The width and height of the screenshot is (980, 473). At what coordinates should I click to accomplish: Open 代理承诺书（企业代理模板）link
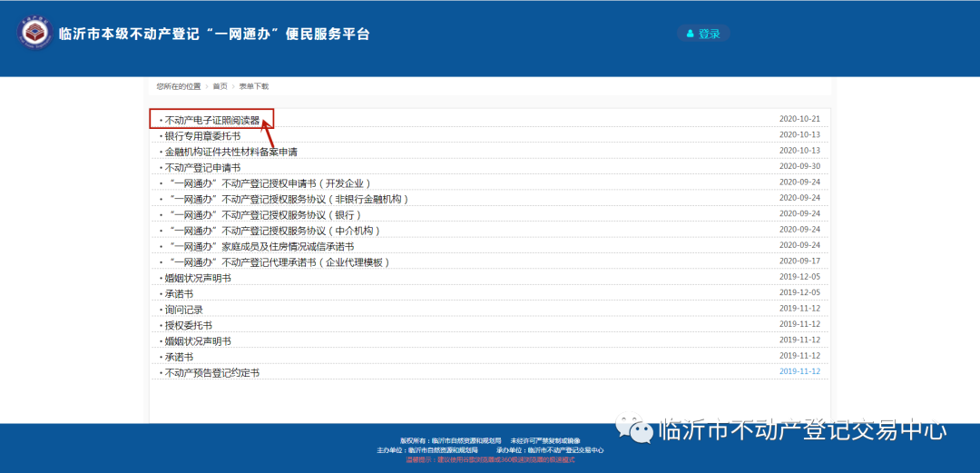pyautogui.click(x=279, y=262)
